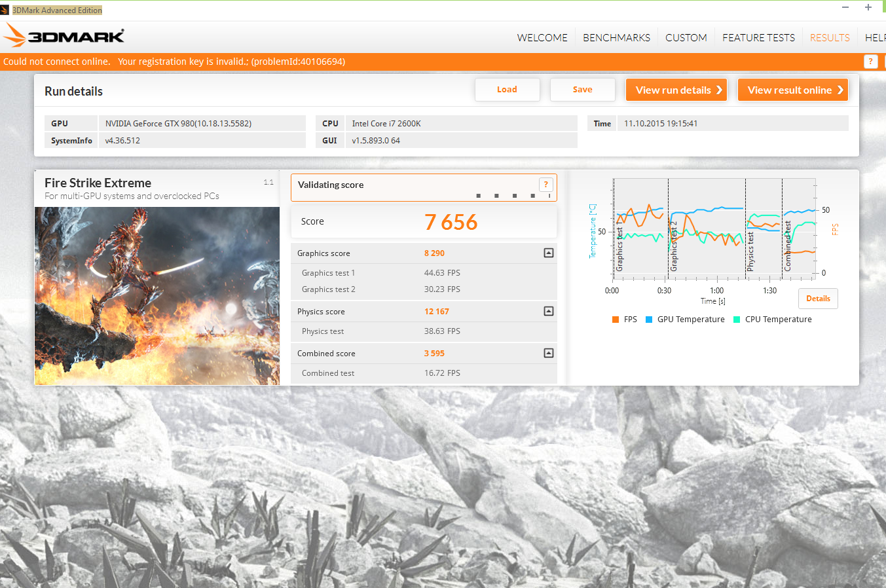
Task: Collapse the Physics score section
Action: pyautogui.click(x=549, y=311)
